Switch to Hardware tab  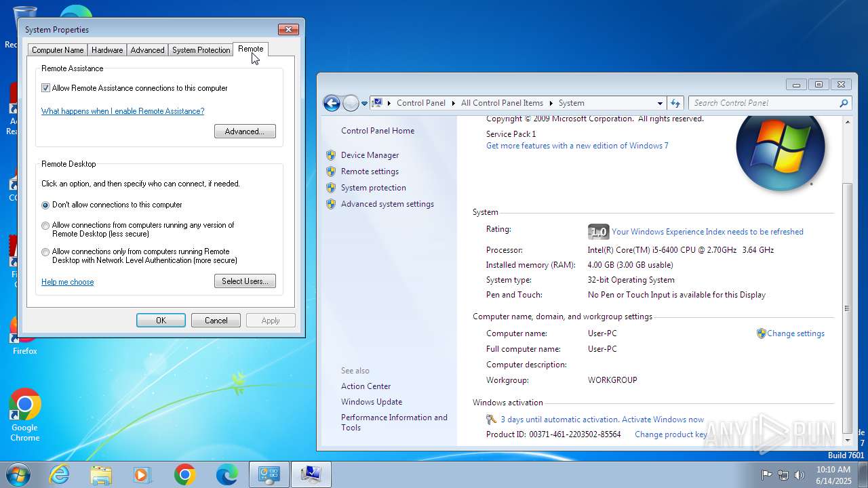(107, 50)
